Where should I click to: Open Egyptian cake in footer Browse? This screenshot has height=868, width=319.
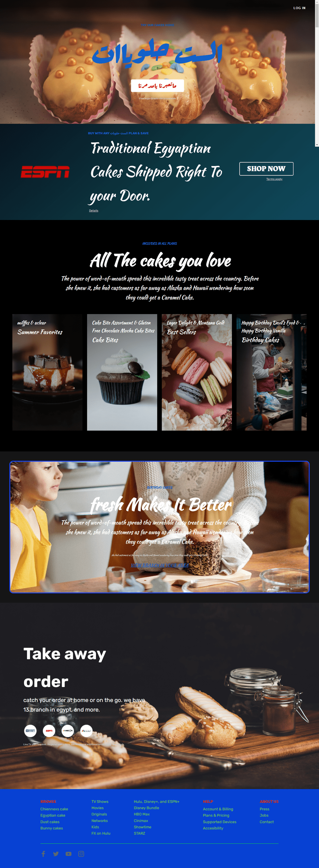(x=53, y=815)
